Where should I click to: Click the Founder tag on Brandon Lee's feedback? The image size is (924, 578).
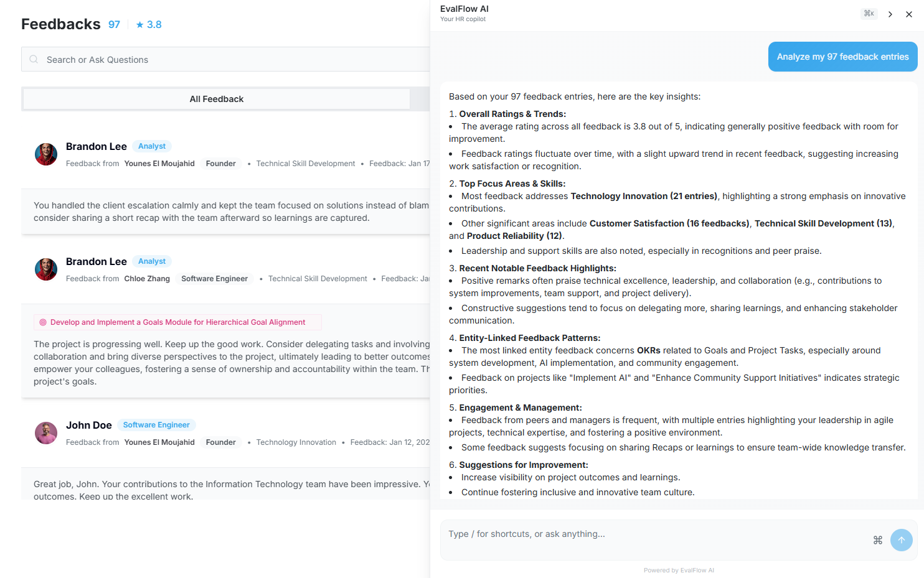pos(221,164)
